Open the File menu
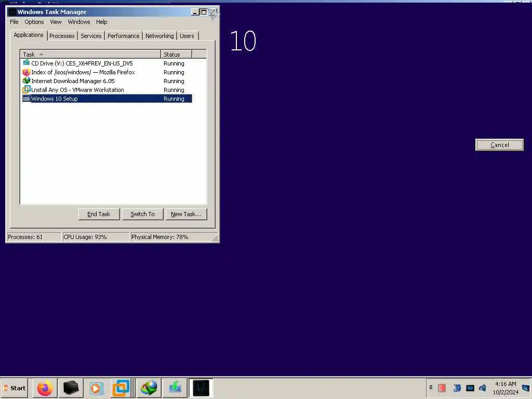 (14, 22)
